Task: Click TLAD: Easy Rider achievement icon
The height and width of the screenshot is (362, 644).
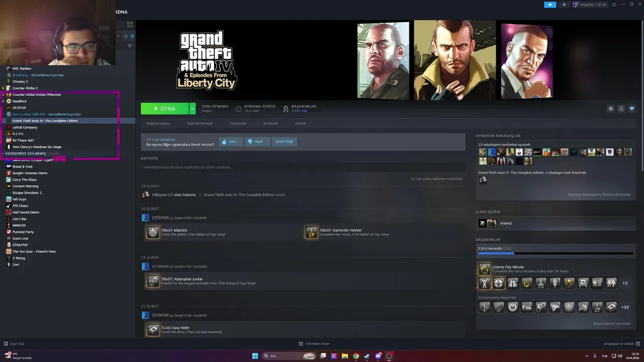Action: click(153, 329)
